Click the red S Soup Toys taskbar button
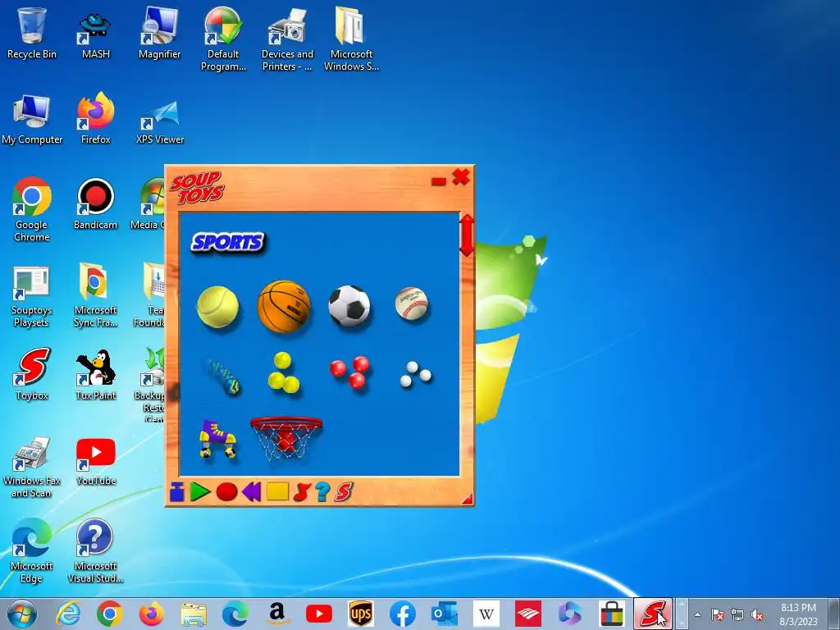 [652, 614]
